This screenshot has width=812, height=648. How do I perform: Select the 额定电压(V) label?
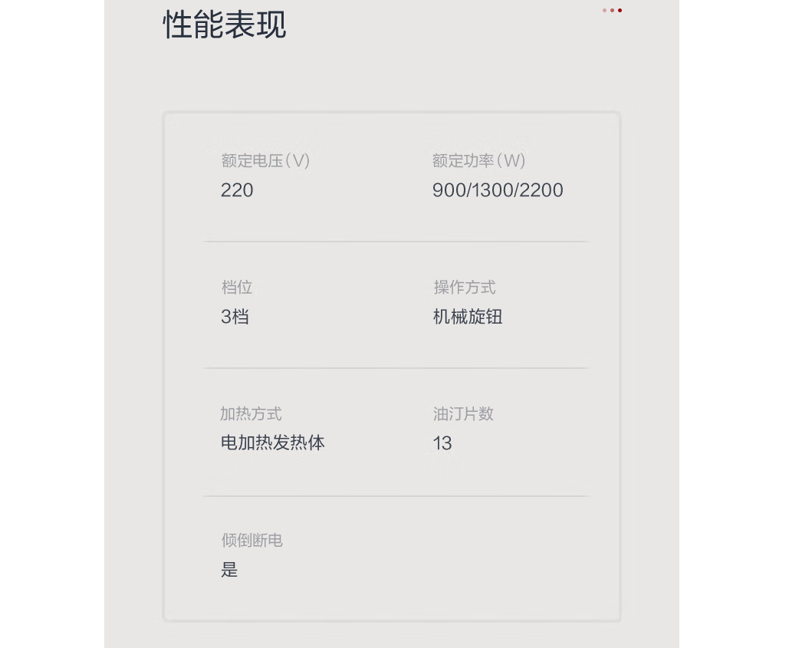[265, 160]
